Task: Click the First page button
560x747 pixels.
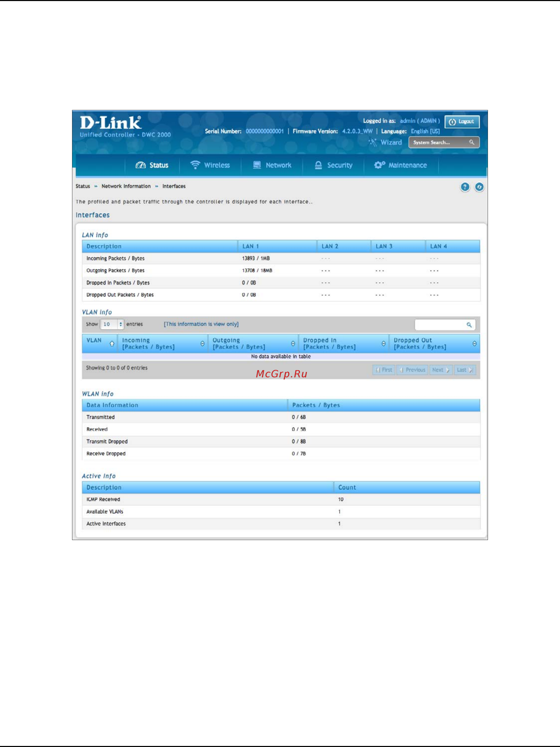Action: (x=384, y=370)
